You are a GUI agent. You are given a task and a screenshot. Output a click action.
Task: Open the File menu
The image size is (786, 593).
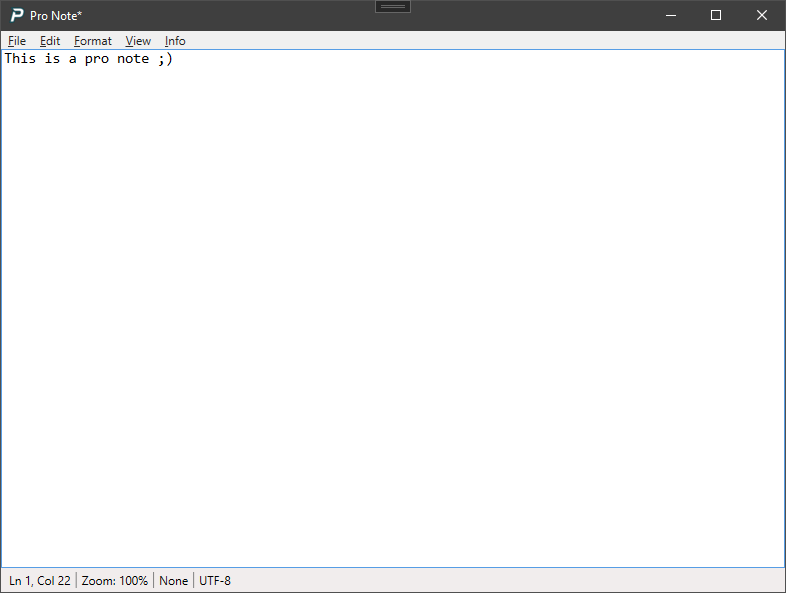[x=17, y=41]
